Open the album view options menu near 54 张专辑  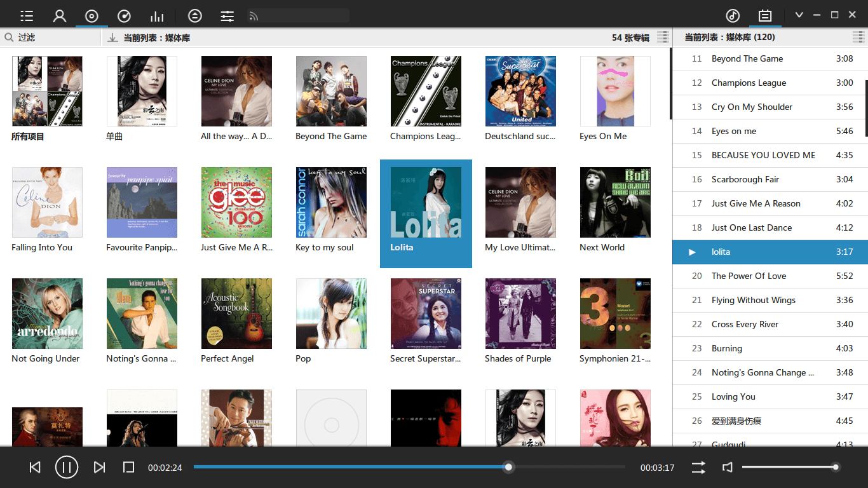663,37
